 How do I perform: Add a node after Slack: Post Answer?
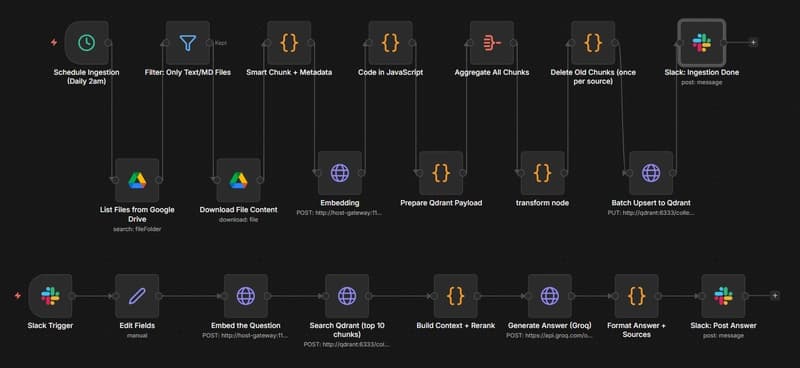point(774,296)
